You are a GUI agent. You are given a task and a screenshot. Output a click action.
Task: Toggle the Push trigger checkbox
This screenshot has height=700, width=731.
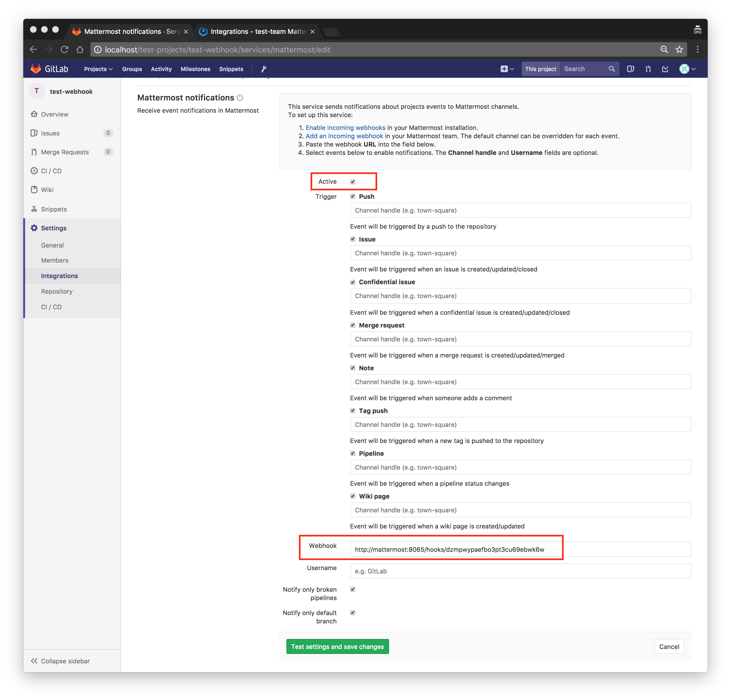click(352, 196)
